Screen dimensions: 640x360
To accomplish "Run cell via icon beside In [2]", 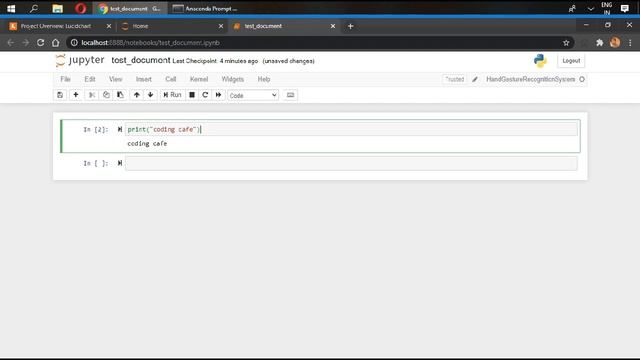I will pyautogui.click(x=120, y=129).
